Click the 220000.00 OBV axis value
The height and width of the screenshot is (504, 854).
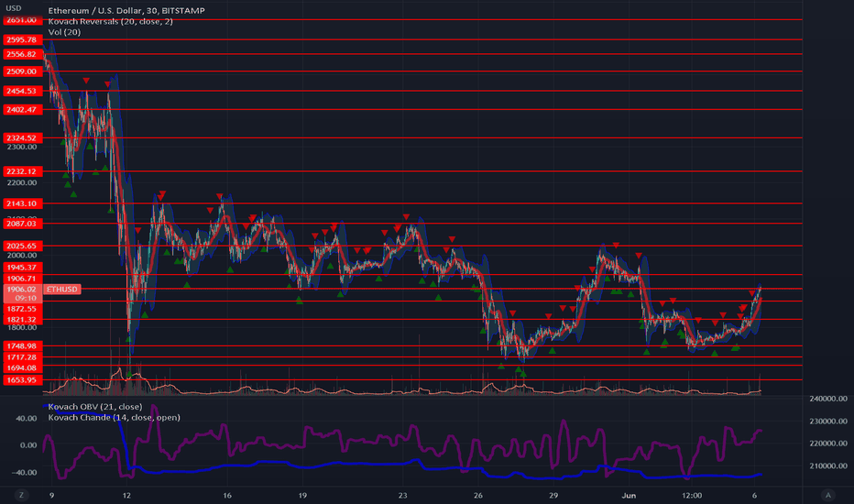coord(828,444)
